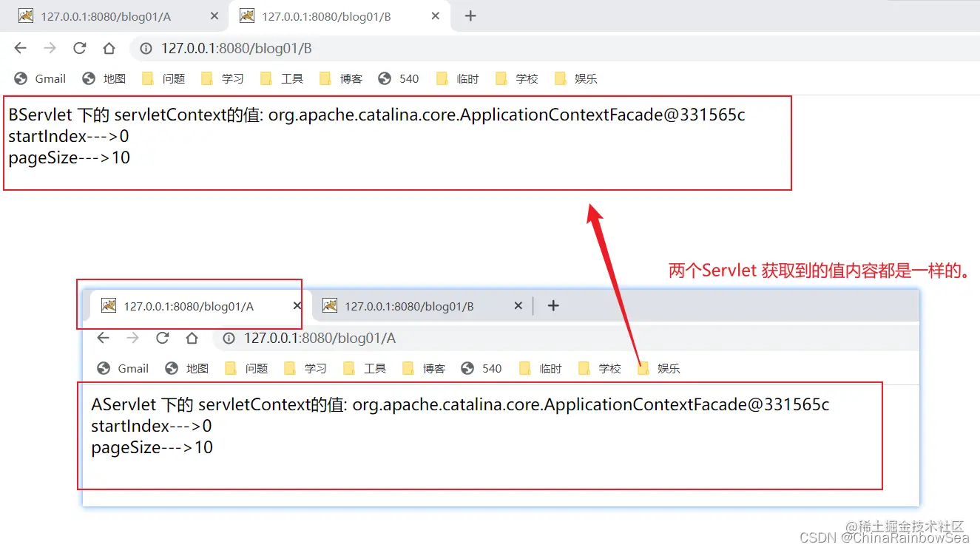This screenshot has height=550, width=980.
Task: Open 临时 bookmark folder in lower window
Action: [x=540, y=368]
